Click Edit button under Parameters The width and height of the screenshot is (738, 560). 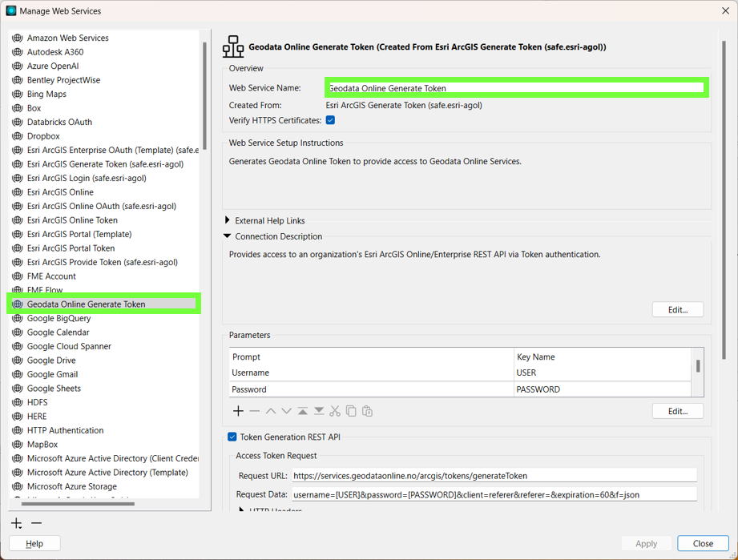tap(678, 411)
